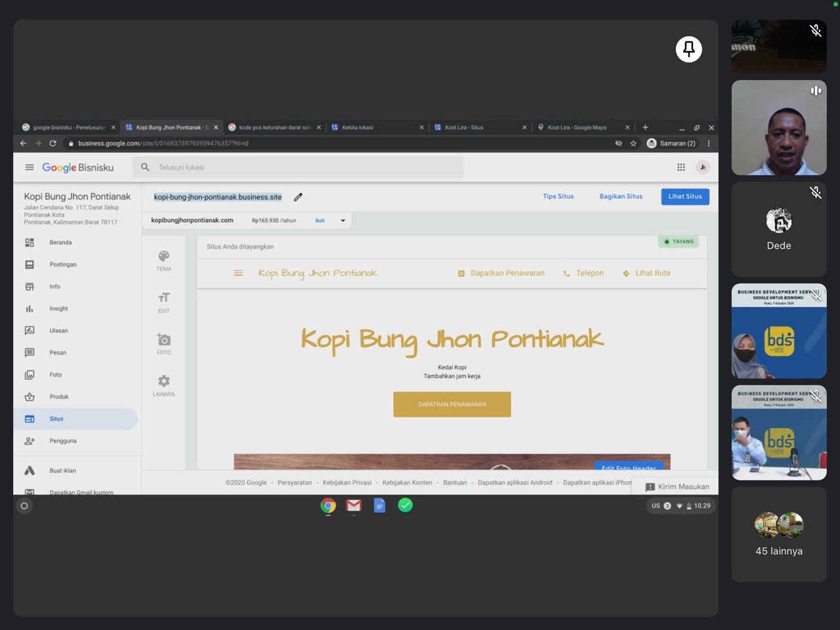Open the 45 lainnya participants tile
The image size is (840, 630).
(779, 534)
